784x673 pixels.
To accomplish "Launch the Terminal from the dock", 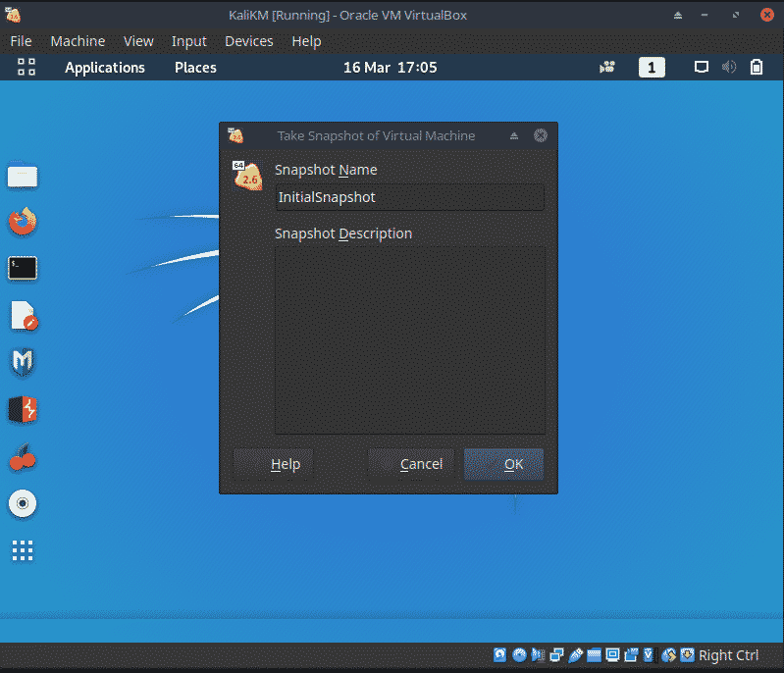I will click(x=23, y=268).
